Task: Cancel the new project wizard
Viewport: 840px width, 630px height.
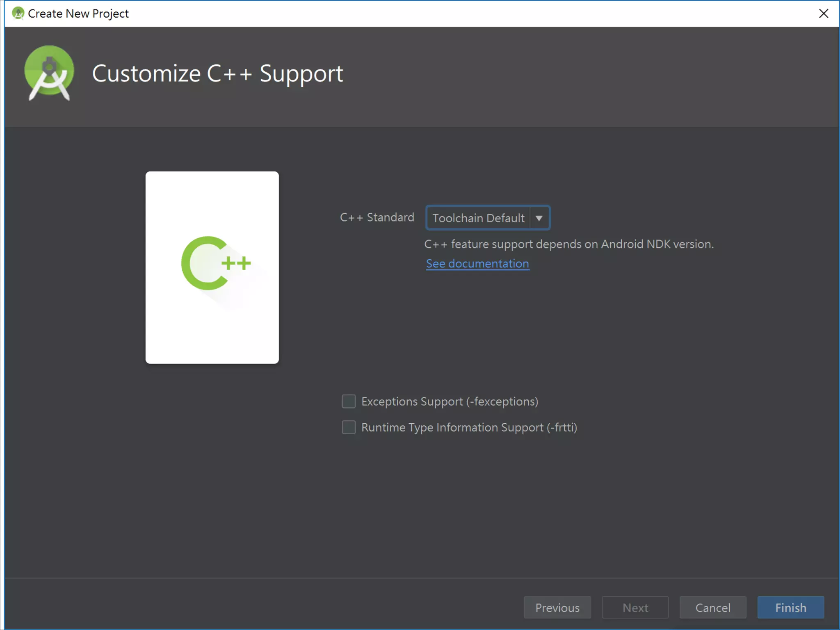Action: click(712, 607)
